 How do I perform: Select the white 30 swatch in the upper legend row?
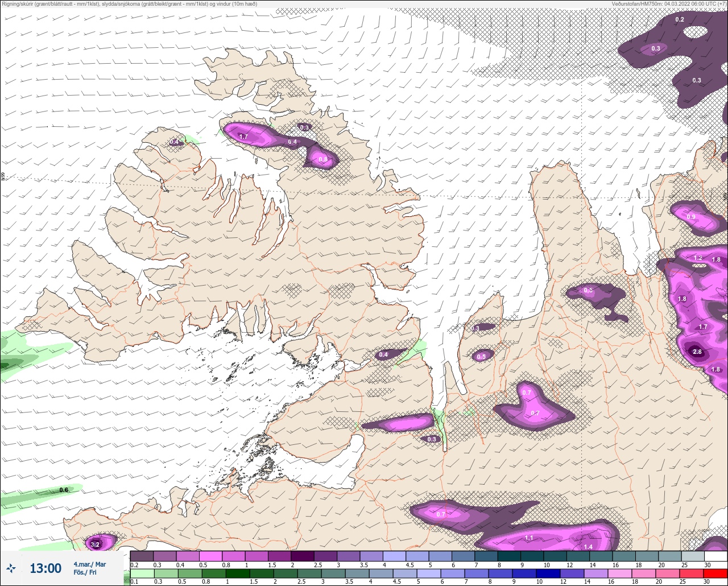click(715, 556)
